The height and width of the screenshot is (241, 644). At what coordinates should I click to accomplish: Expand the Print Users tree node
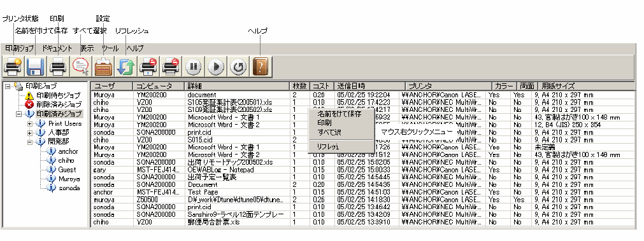(30, 124)
